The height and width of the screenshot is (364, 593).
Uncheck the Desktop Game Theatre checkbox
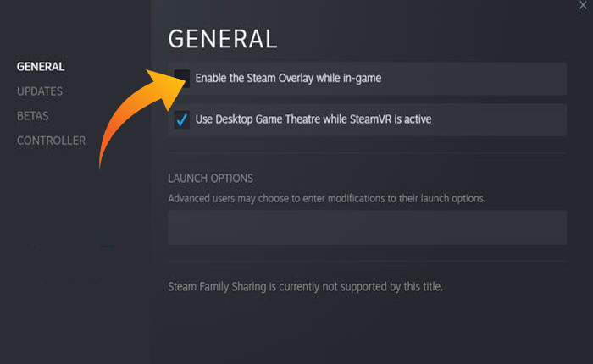coord(182,119)
